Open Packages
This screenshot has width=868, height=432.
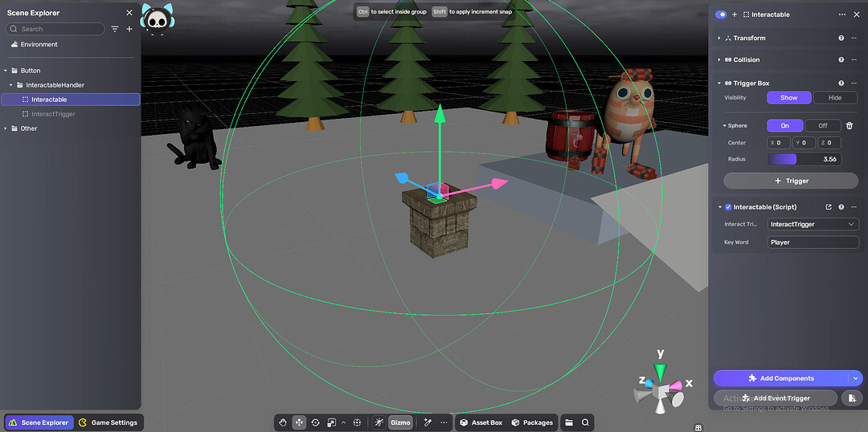point(532,422)
